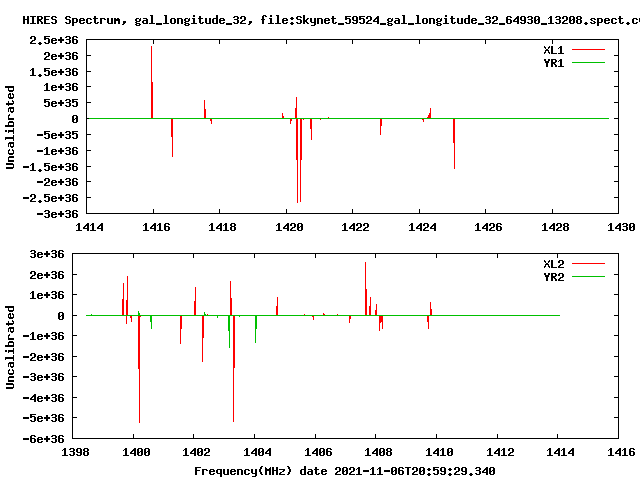640x480 pixels.
Task: Click the -5e+35 y-axis tick label
Action: 57,135
